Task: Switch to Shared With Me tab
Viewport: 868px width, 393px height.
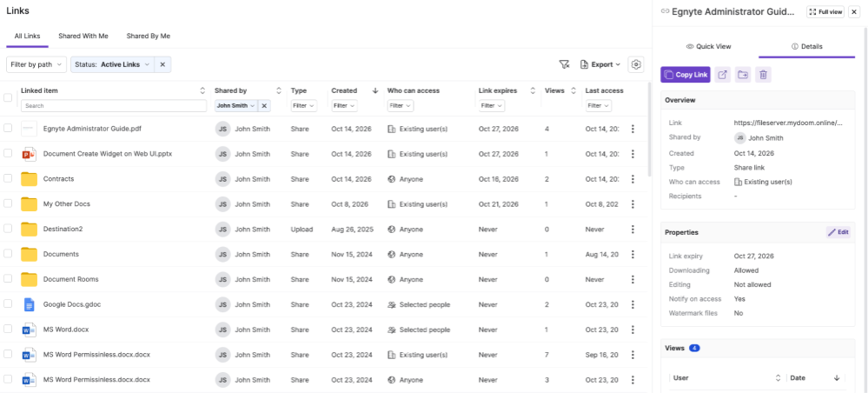Action: pos(83,36)
